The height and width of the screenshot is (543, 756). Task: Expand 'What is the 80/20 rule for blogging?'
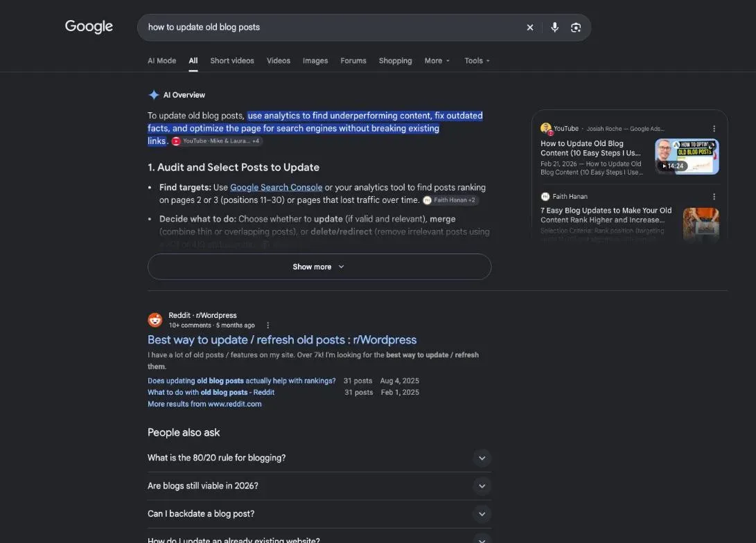[319, 458]
